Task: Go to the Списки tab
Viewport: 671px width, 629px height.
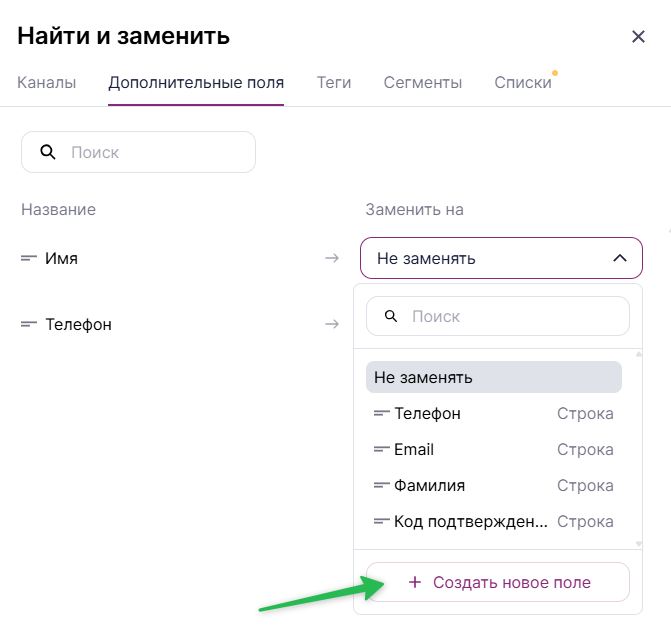Action: tap(523, 82)
